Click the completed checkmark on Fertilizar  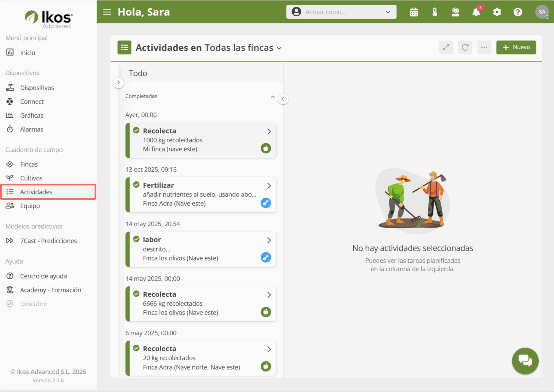click(x=136, y=185)
